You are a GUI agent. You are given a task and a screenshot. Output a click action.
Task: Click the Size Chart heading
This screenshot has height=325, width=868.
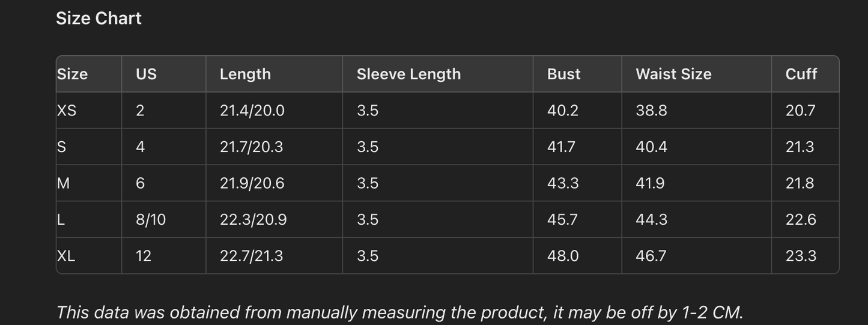tap(99, 19)
